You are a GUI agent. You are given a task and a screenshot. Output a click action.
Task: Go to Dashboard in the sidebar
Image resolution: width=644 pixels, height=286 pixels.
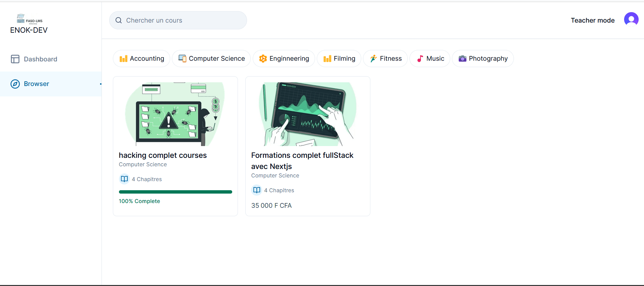click(x=40, y=59)
